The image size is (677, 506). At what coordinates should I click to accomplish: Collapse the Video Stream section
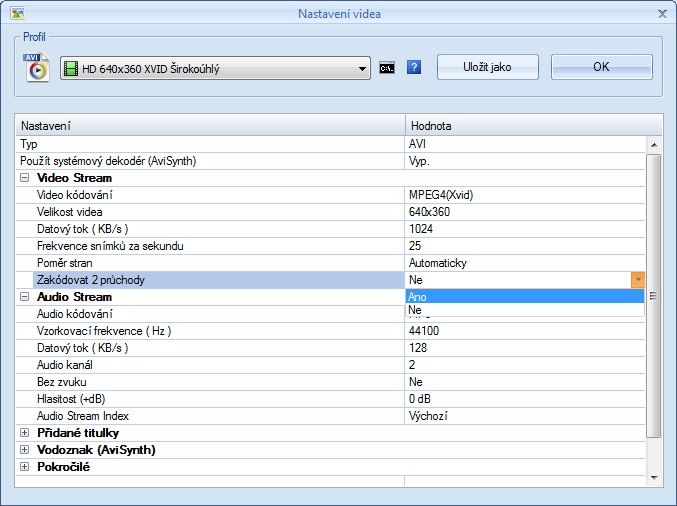(x=25, y=177)
